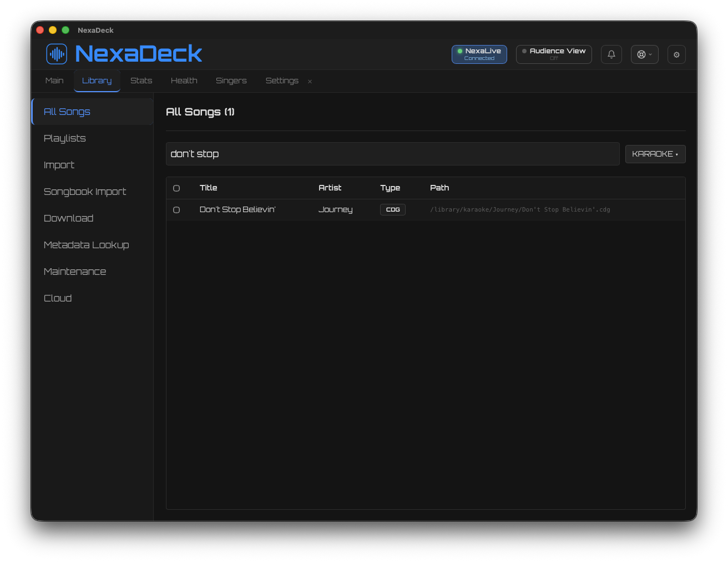Click NexaLive connected status button
This screenshot has width=728, height=562.
point(479,54)
